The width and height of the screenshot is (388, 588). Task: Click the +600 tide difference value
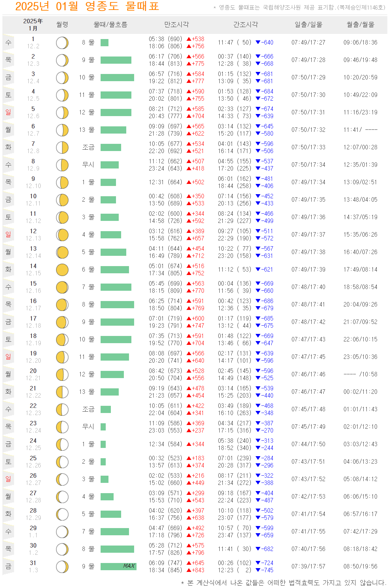[198, 318]
